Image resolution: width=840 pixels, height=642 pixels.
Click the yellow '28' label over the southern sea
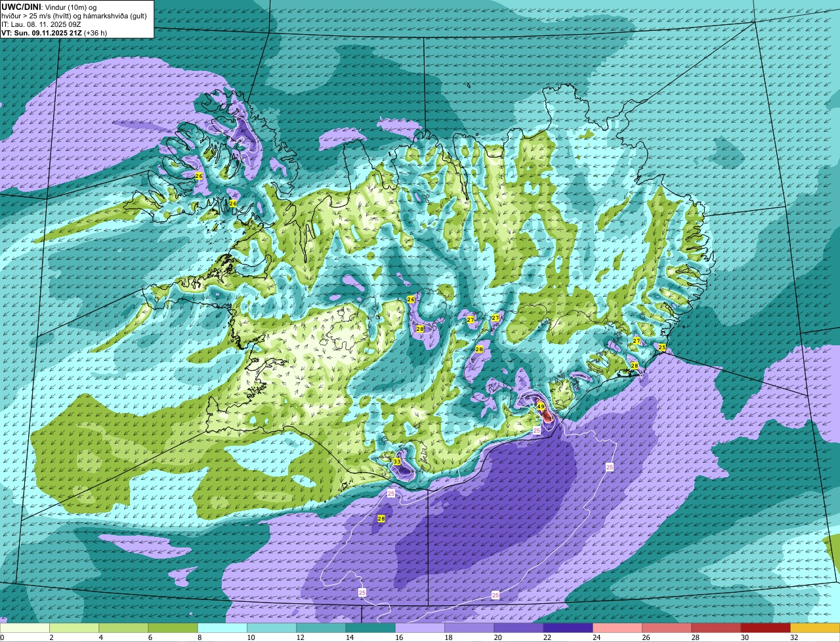point(381,519)
